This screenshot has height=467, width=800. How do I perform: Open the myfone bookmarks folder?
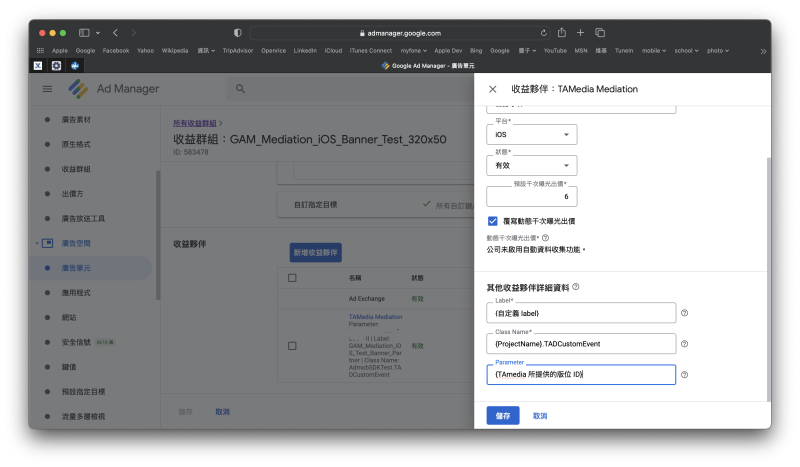pyautogui.click(x=413, y=51)
